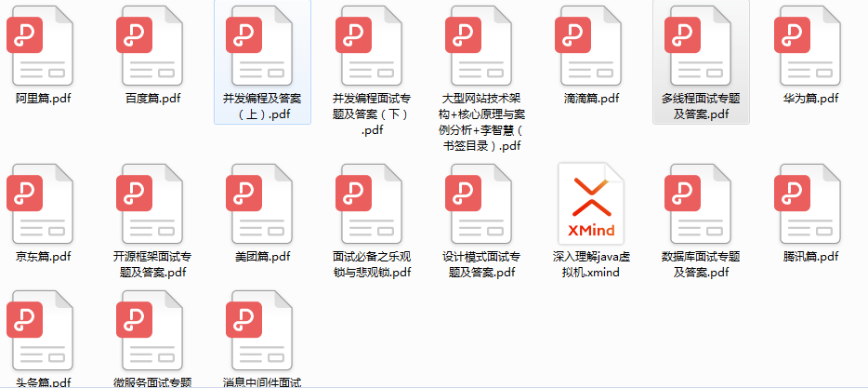Click the label 数据库面试专题及答案.pdf

point(701,265)
